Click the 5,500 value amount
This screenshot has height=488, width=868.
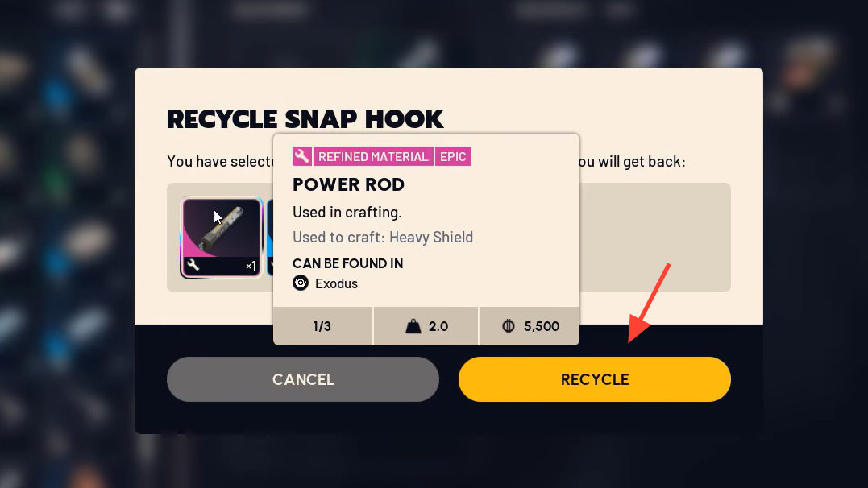point(542,326)
